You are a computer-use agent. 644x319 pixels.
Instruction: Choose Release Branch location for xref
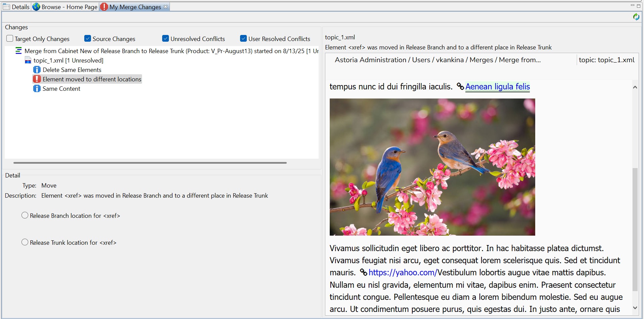(25, 215)
